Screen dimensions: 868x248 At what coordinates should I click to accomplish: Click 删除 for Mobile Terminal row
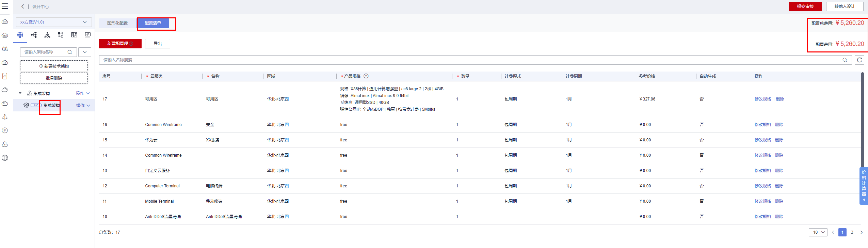pyautogui.click(x=779, y=201)
